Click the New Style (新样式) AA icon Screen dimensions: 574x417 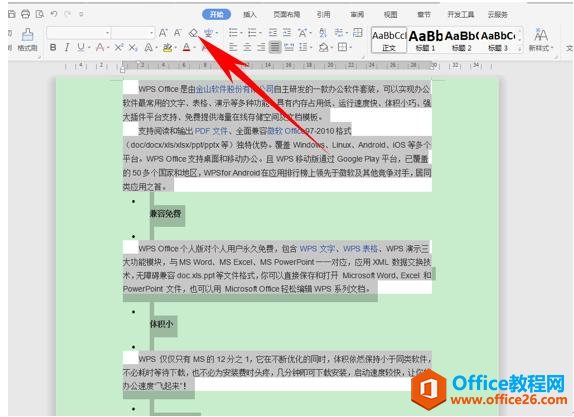[x=541, y=40]
